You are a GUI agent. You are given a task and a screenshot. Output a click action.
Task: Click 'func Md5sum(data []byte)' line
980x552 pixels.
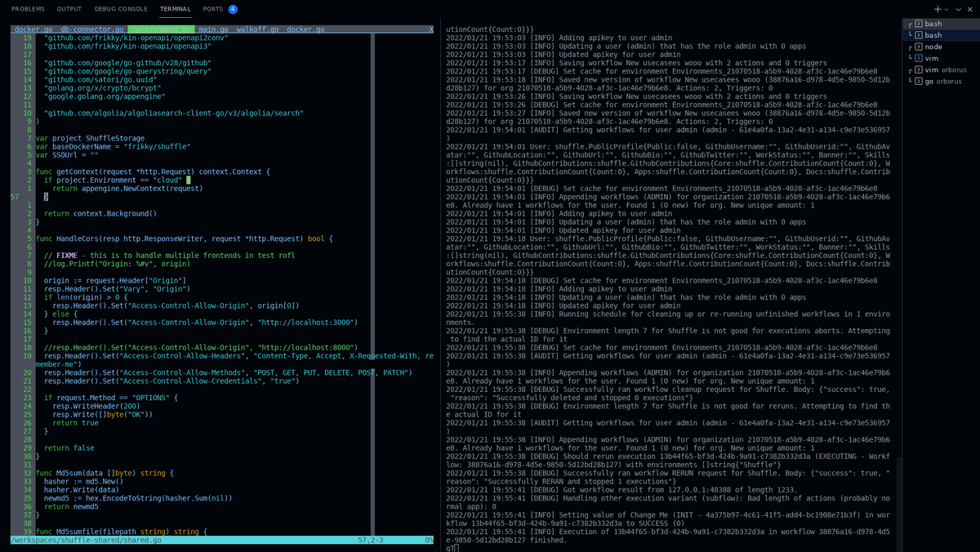[x=105, y=473]
